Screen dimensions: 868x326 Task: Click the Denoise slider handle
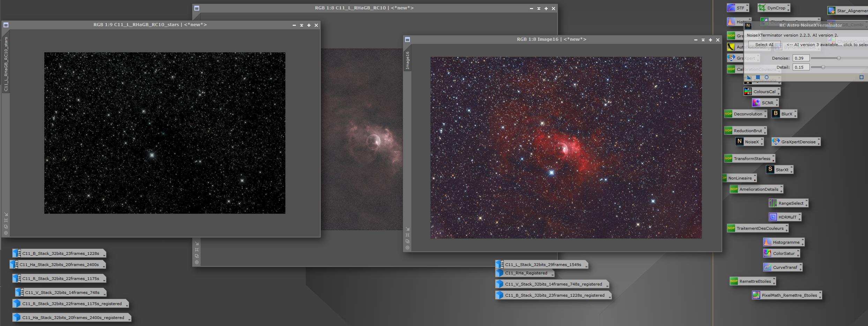[x=839, y=58]
